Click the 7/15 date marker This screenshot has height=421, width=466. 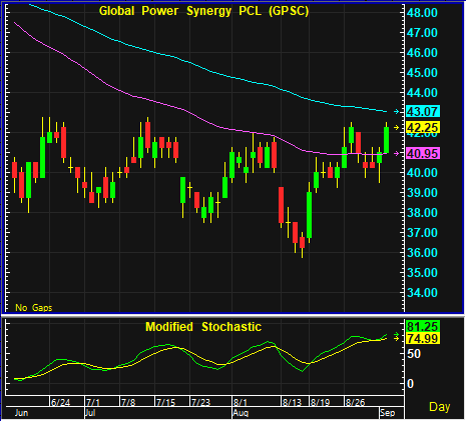[166, 402]
